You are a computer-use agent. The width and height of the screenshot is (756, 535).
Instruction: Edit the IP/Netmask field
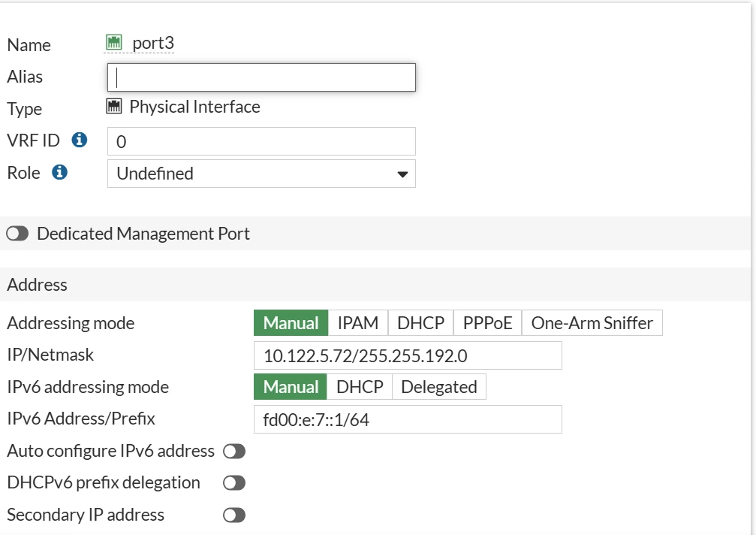pyautogui.click(x=408, y=355)
